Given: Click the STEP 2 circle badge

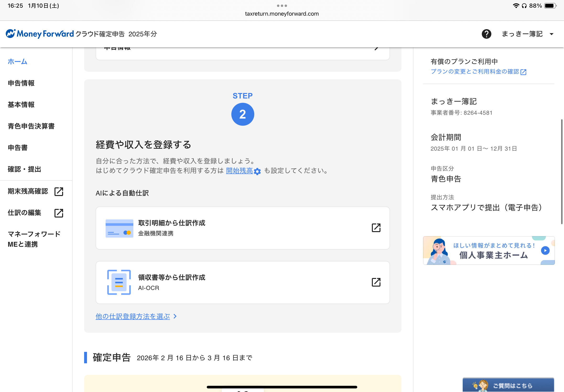Looking at the screenshot, I should coord(243,114).
